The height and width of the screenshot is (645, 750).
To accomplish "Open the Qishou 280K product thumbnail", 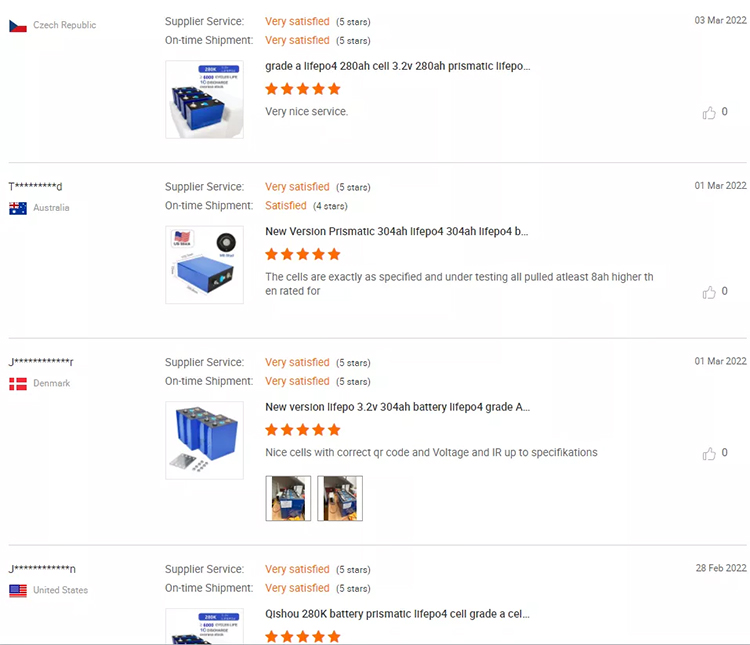I will point(204,627).
